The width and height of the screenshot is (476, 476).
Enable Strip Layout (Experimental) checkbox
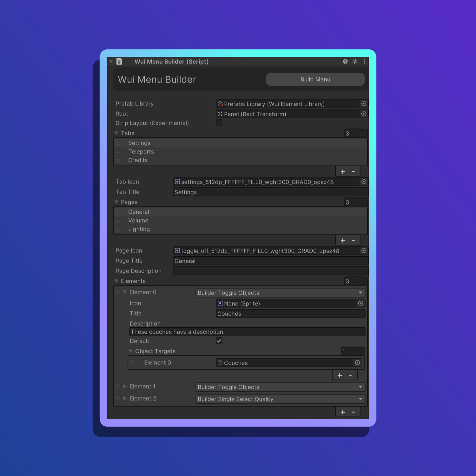pos(219,123)
